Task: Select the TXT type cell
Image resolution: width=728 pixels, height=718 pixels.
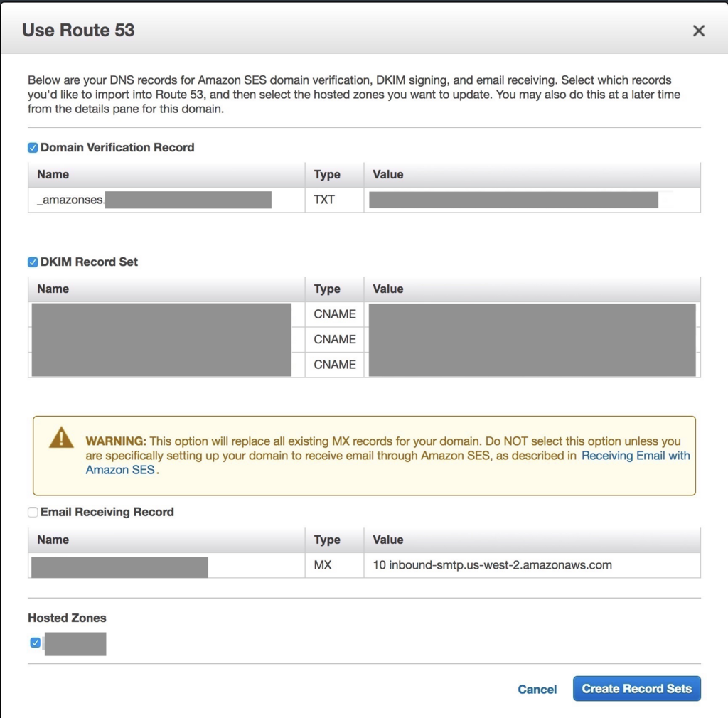Action: (334, 200)
